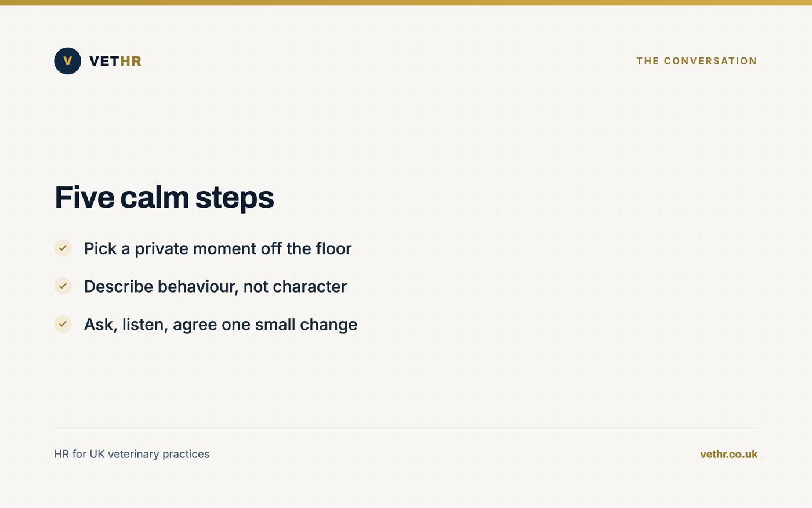
Task: Click the gold 'HR' letters in the logo
Action: (x=130, y=61)
